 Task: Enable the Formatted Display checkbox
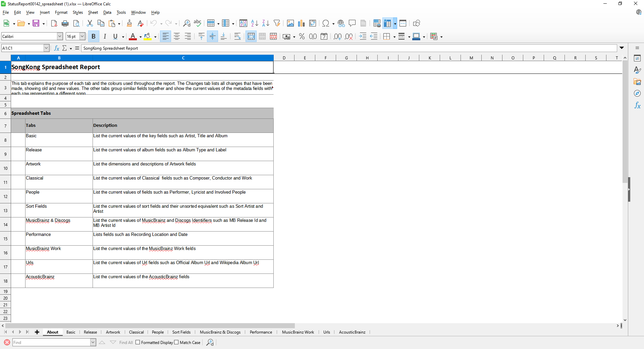(x=138, y=342)
